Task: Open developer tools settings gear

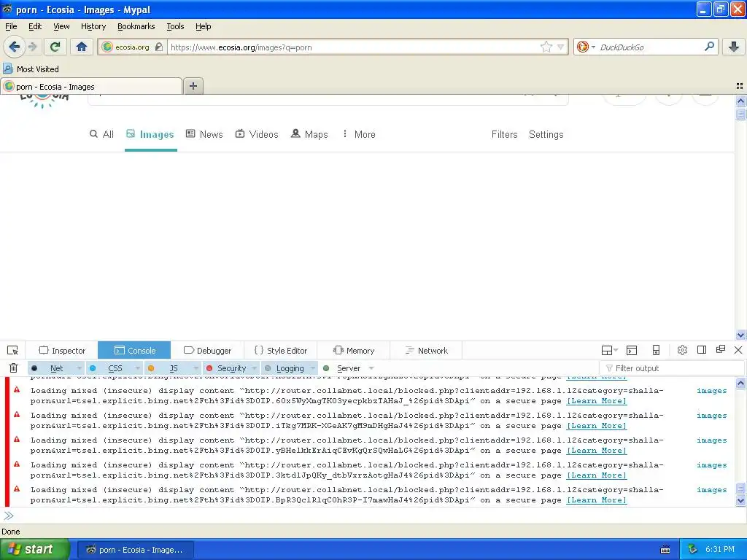Action: (682, 350)
